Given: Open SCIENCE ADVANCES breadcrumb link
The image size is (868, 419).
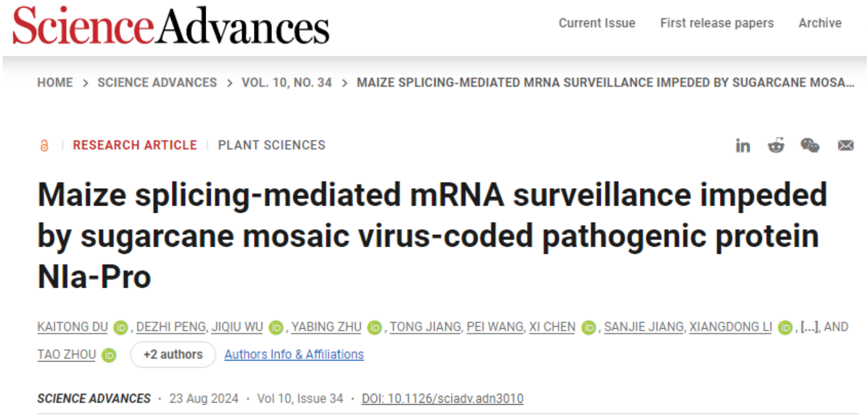Looking at the screenshot, I should (157, 83).
